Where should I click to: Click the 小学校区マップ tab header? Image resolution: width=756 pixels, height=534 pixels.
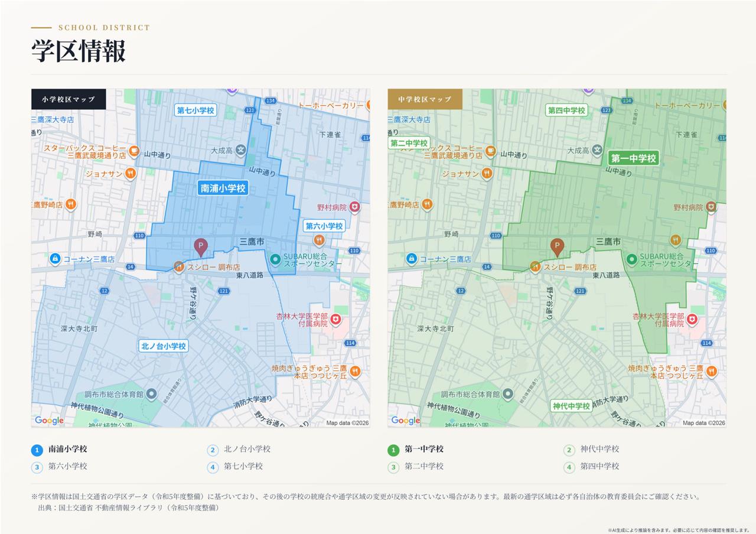click(69, 99)
